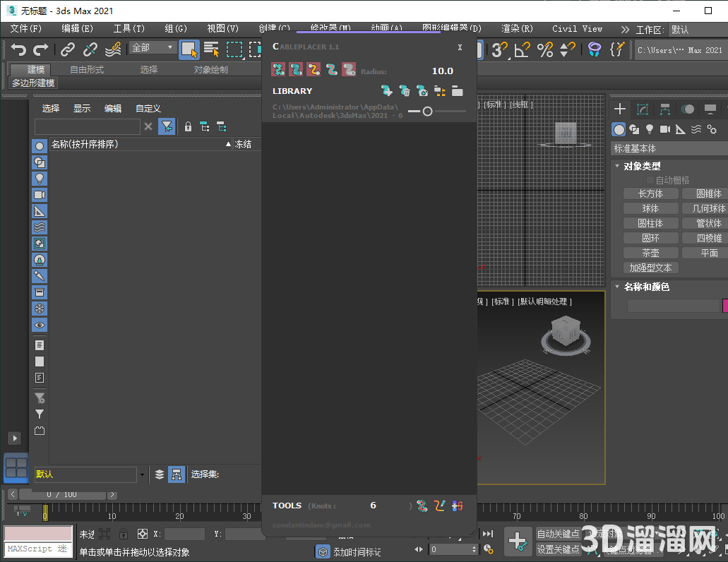Enable 自动关键点 animation mode
The width and height of the screenshot is (728, 562).
(557, 534)
